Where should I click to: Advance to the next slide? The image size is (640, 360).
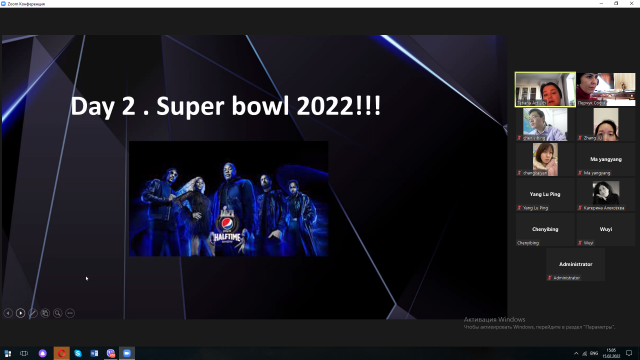tap(20, 313)
